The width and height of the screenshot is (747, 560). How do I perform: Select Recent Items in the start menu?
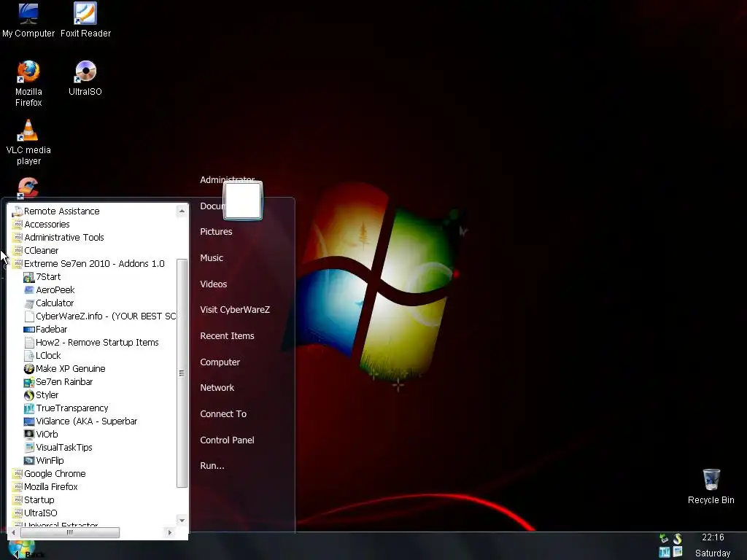coord(228,335)
